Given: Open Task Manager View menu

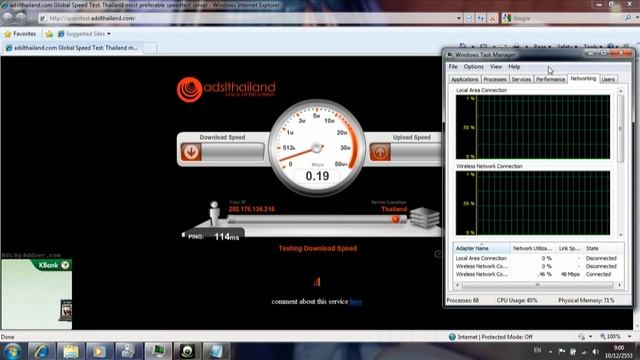Looking at the screenshot, I should (x=496, y=67).
